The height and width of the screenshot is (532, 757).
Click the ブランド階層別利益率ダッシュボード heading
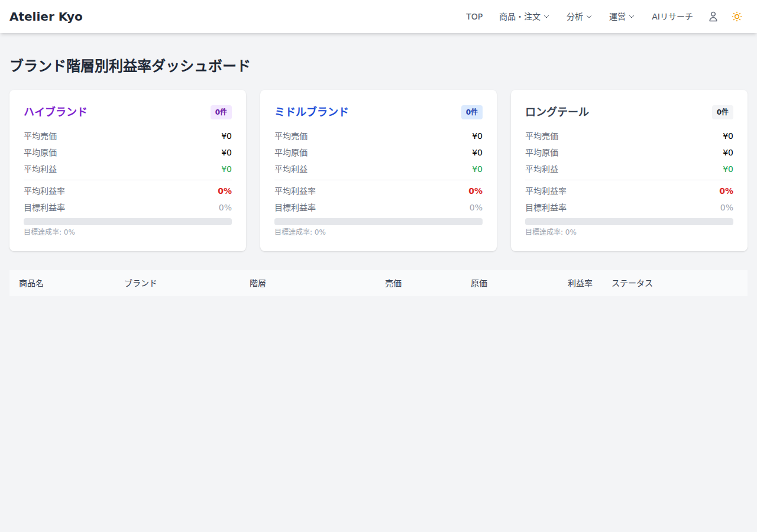click(130, 66)
